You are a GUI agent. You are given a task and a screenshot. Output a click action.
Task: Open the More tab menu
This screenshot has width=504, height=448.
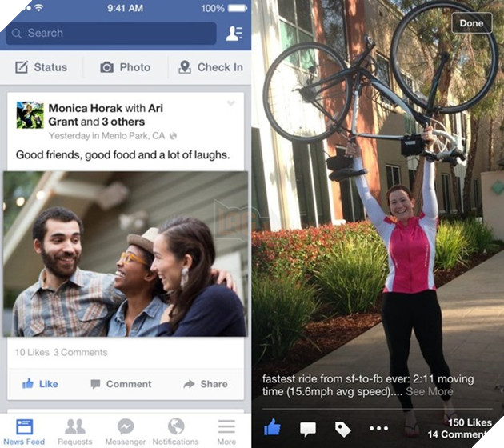pyautogui.click(x=226, y=432)
